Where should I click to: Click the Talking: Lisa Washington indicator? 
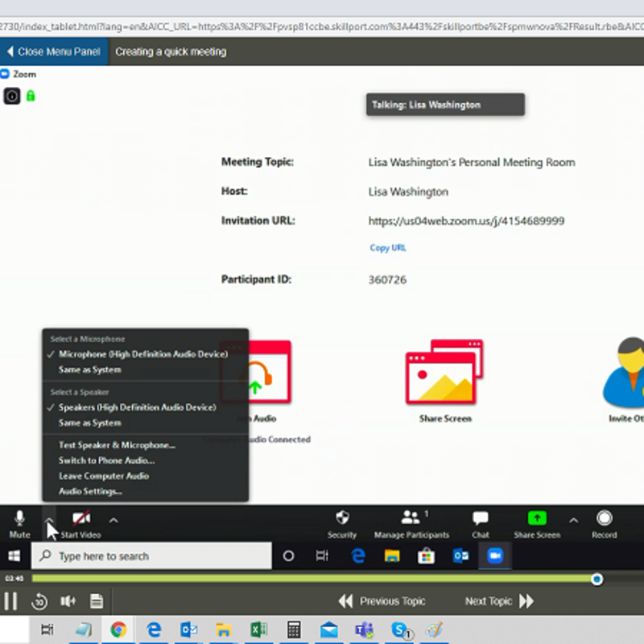coord(445,105)
